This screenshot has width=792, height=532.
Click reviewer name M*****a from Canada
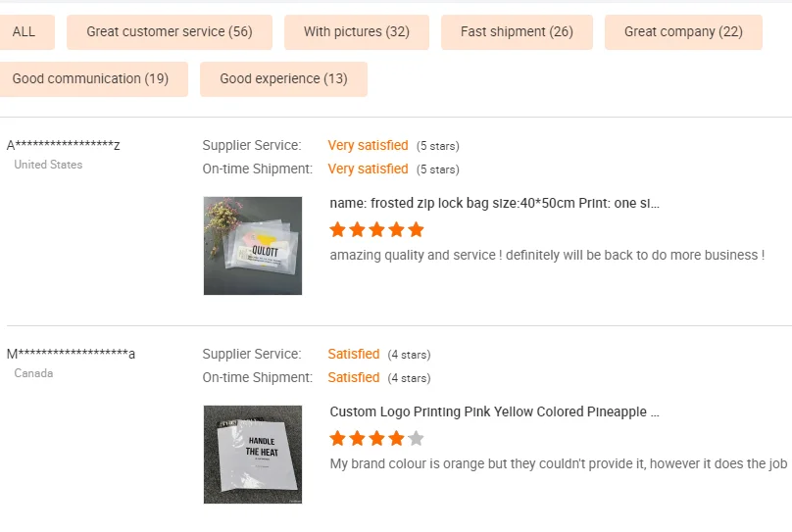71,354
